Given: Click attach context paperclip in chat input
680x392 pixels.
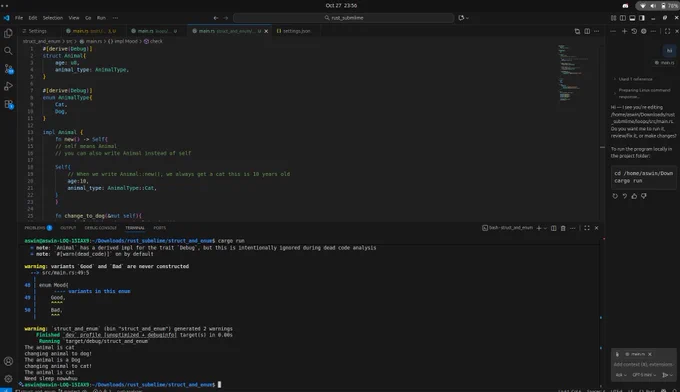Looking at the screenshot, I should [x=618, y=354].
